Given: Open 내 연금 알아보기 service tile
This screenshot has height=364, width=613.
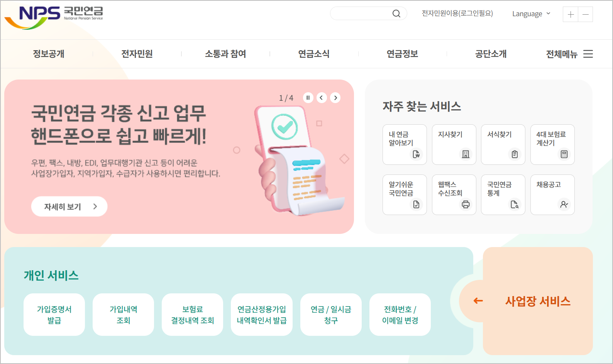Looking at the screenshot, I should pos(405,144).
